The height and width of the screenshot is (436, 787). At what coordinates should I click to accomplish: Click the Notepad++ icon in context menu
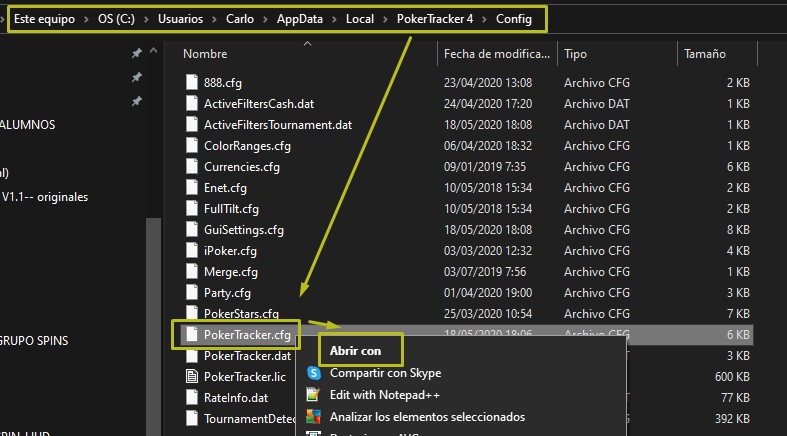pyautogui.click(x=313, y=395)
